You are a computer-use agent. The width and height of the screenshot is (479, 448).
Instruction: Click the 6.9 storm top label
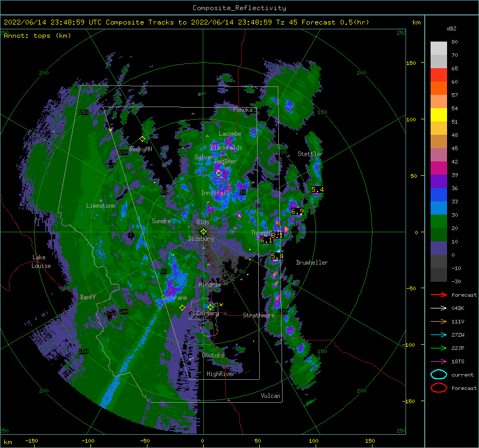(x=297, y=211)
